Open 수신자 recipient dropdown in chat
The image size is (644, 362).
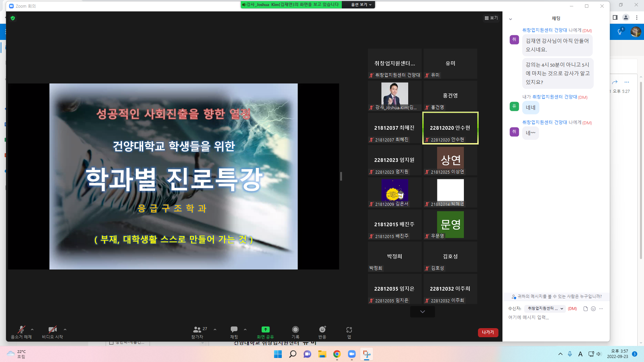tap(545, 309)
